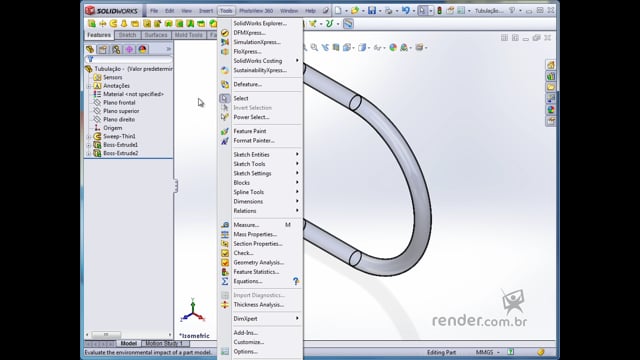Viewport: 640px width, 360px height.
Task: Open SolidWorks Resources house icon in task pane
Action: tap(551, 65)
